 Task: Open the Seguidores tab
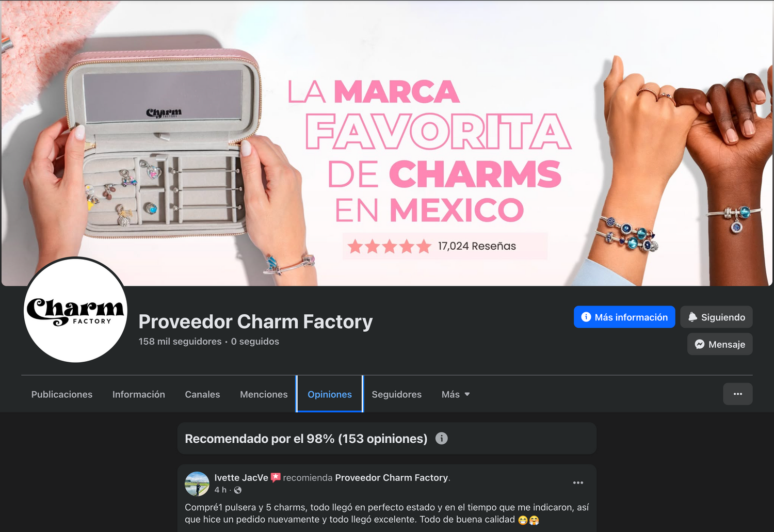[x=396, y=394]
